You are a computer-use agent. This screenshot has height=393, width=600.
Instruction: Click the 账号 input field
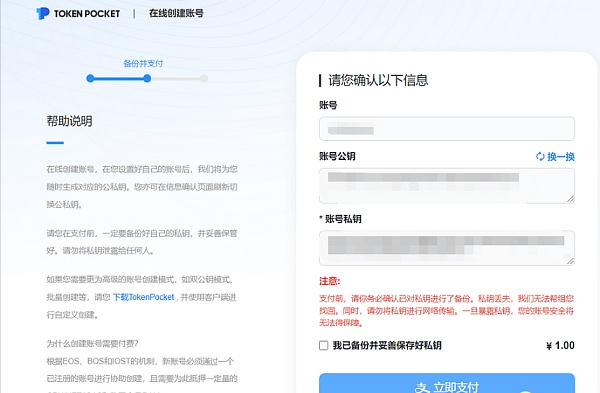447,129
